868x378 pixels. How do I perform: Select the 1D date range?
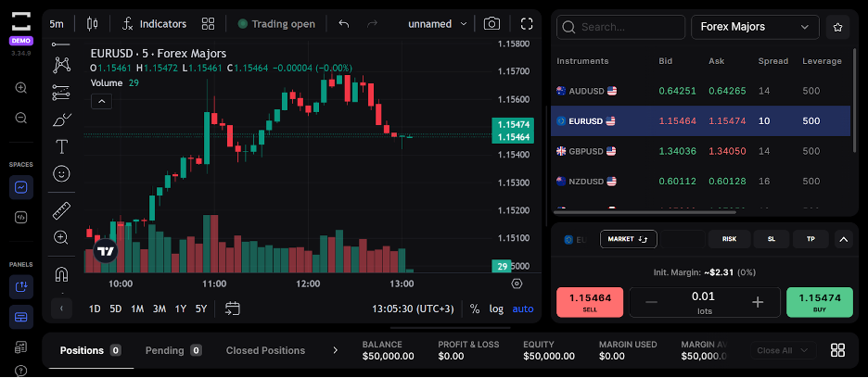click(95, 309)
